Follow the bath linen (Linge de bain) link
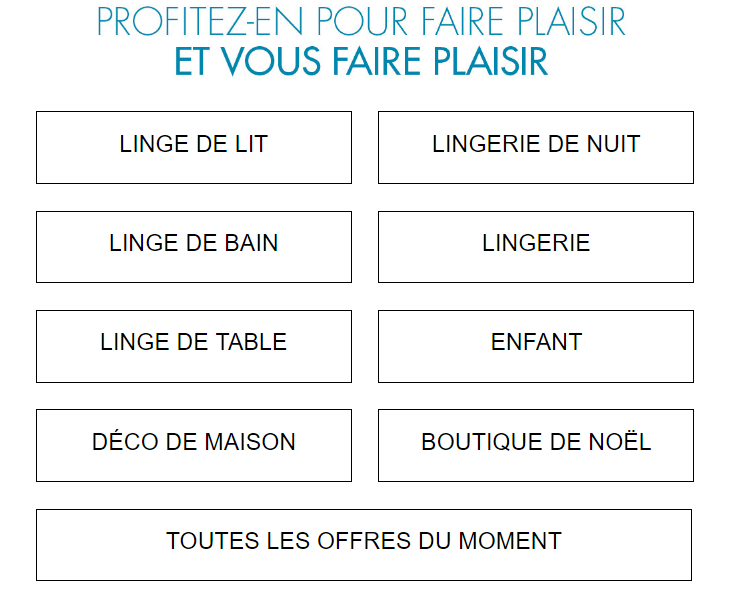 tap(194, 246)
